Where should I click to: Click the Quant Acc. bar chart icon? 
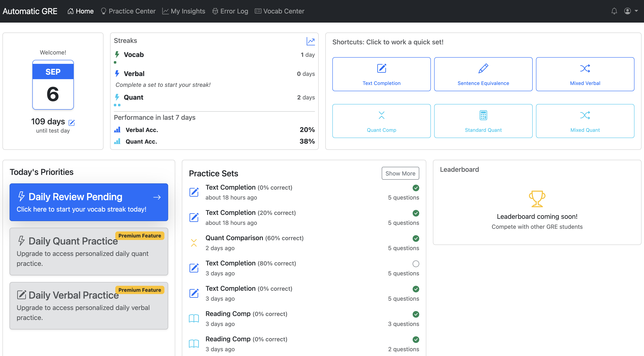(x=117, y=141)
